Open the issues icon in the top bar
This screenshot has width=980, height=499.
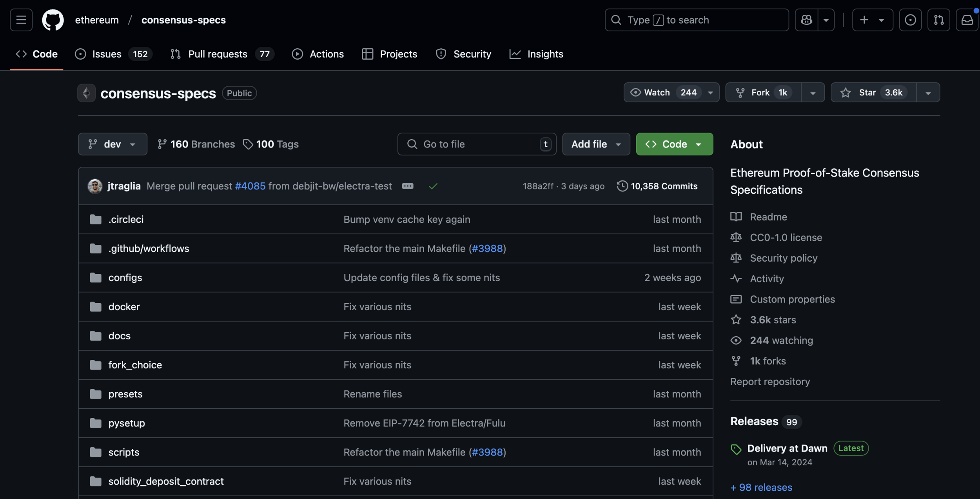pos(910,20)
